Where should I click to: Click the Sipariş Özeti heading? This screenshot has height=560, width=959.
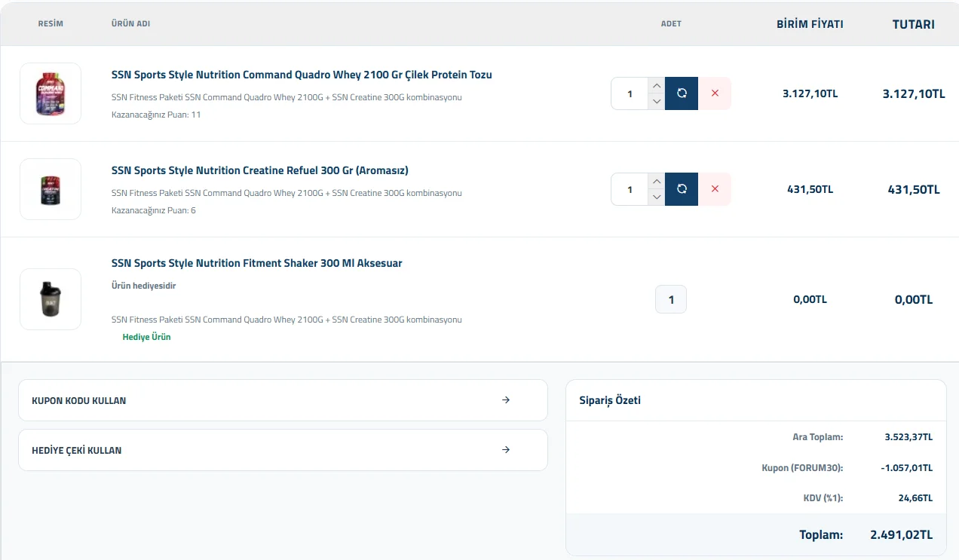[610, 400]
